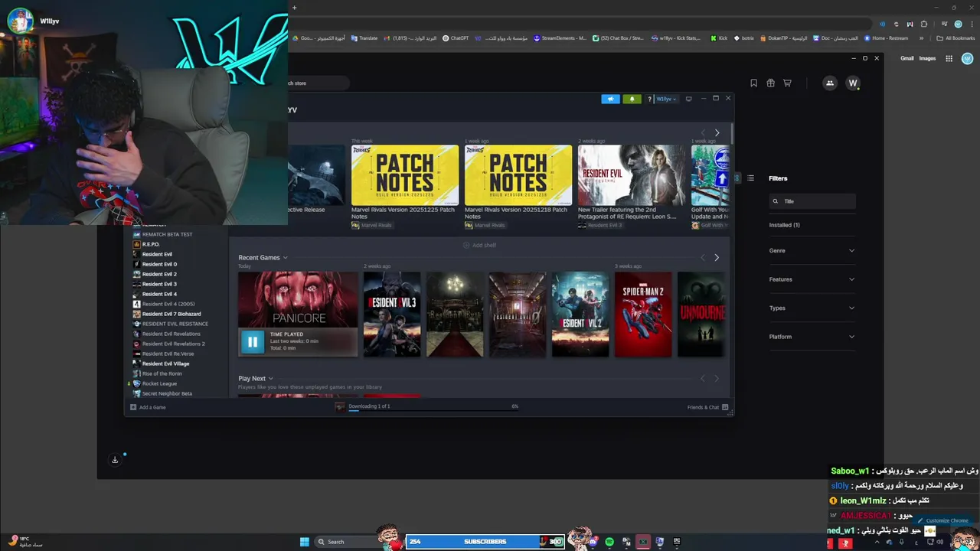Screen dimensions: 980x551
Task: Show next What's New news items
Action: (717, 133)
